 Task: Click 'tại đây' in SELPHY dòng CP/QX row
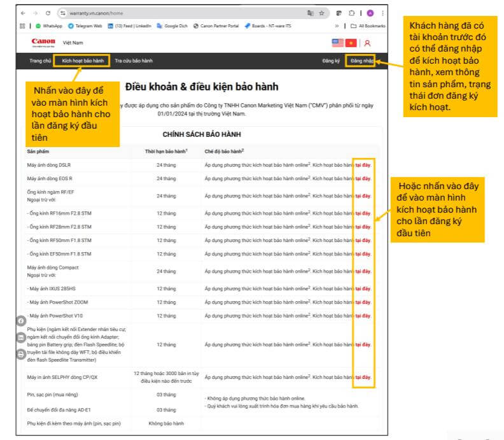click(363, 377)
